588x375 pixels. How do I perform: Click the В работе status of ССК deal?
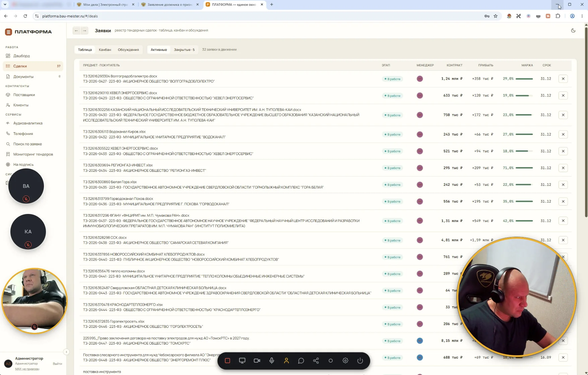point(393,240)
